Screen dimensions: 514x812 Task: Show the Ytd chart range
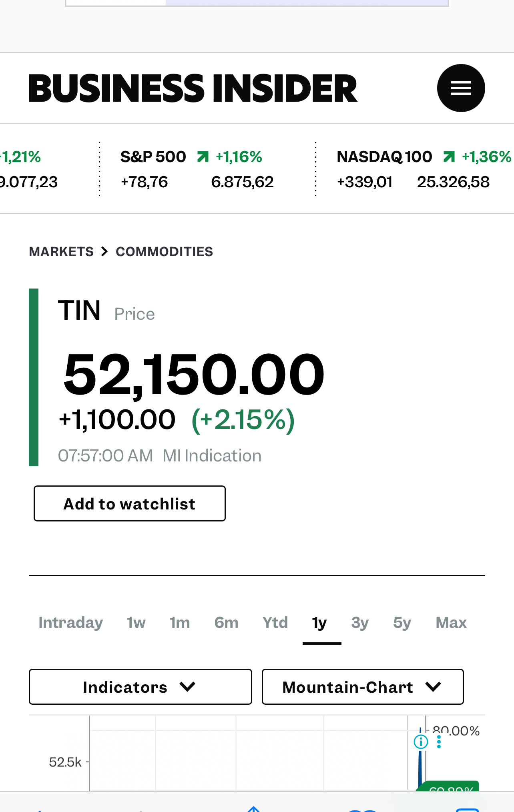click(x=275, y=623)
